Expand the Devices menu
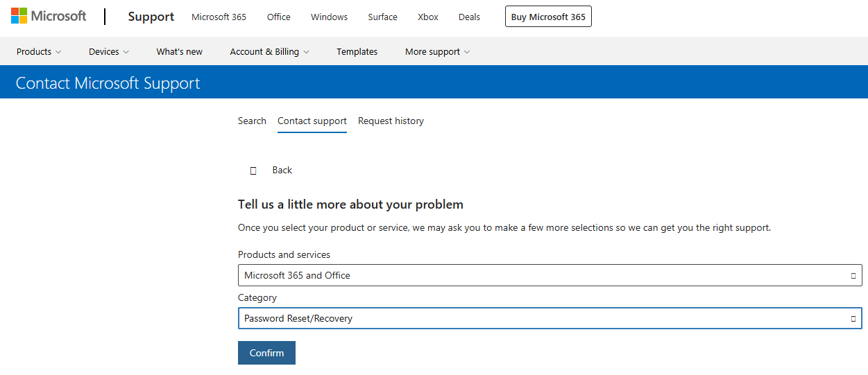Screen dimensions: 868x375 pyautogui.click(x=109, y=52)
